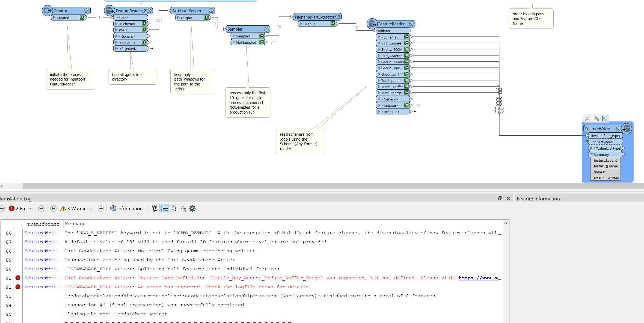Select _total_f..._written attribute on FeatureWriter

[606, 178]
